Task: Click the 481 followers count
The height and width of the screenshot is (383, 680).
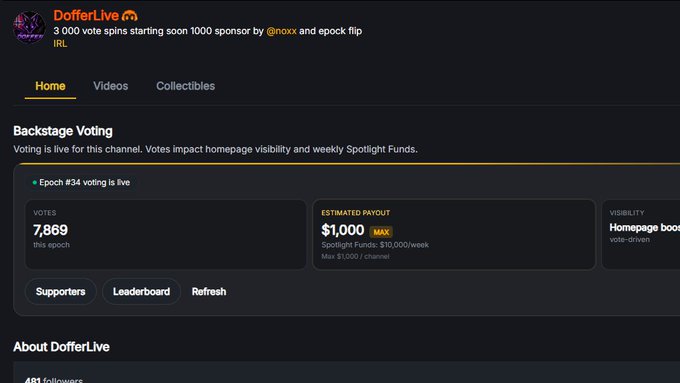Action: (x=54, y=380)
